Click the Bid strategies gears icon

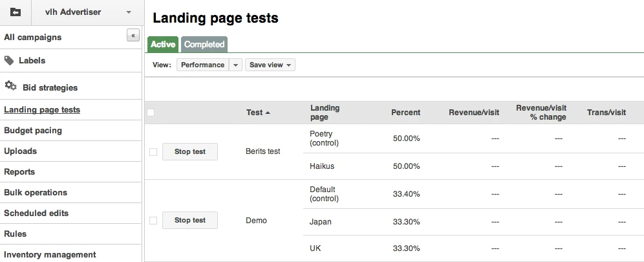coord(10,86)
